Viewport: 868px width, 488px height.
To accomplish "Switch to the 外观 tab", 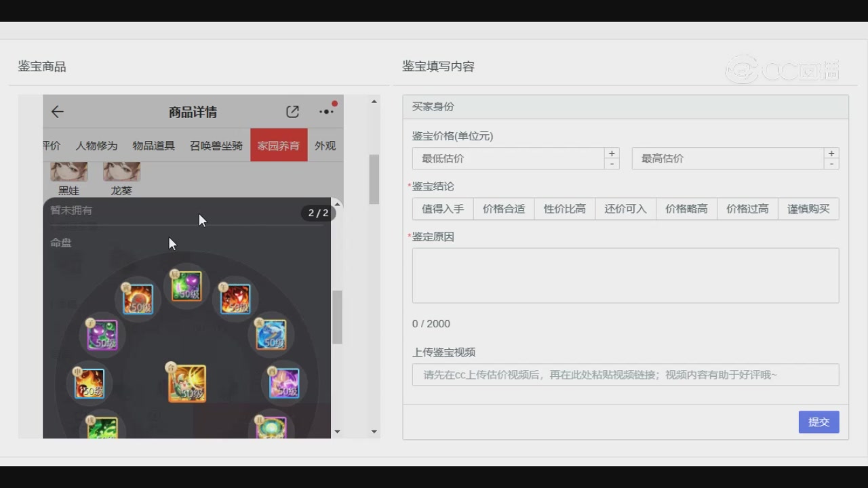I will click(x=325, y=146).
